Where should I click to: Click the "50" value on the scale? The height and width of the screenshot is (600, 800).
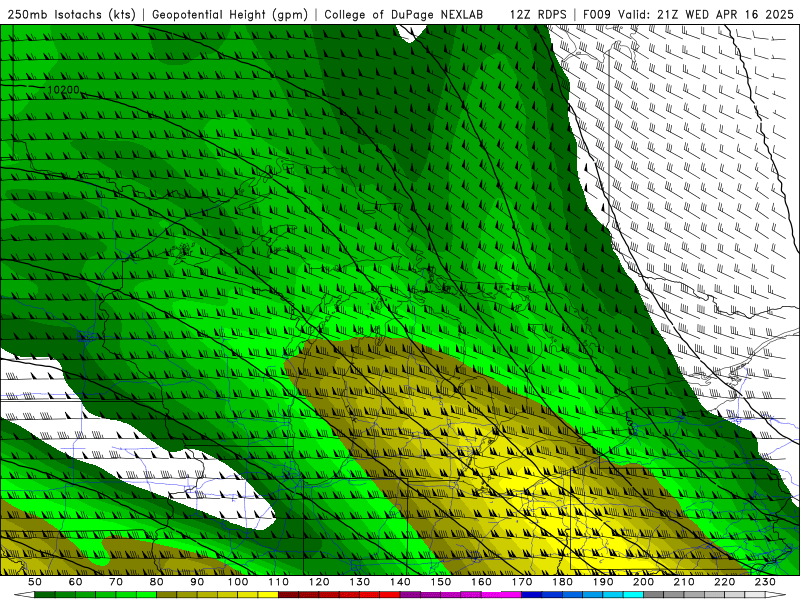click(x=35, y=582)
